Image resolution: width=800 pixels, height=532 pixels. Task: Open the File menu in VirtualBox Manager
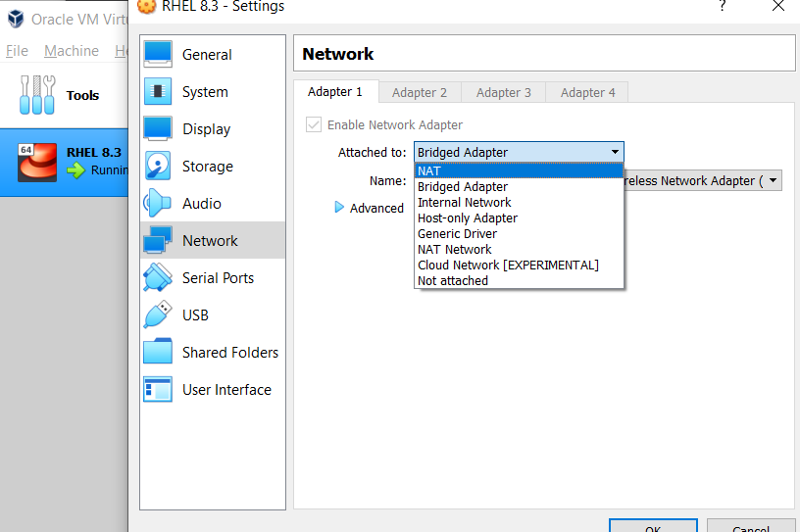click(17, 51)
